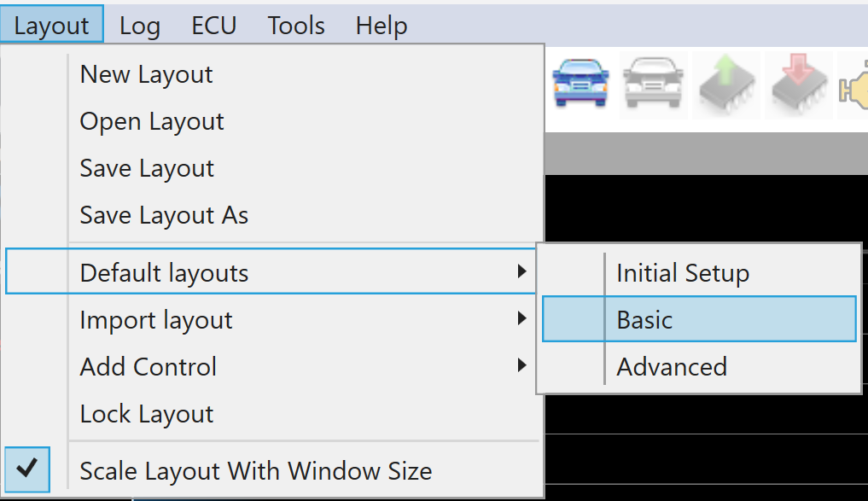Open the ECU menu
Screen dimensions: 868x501
point(213,26)
